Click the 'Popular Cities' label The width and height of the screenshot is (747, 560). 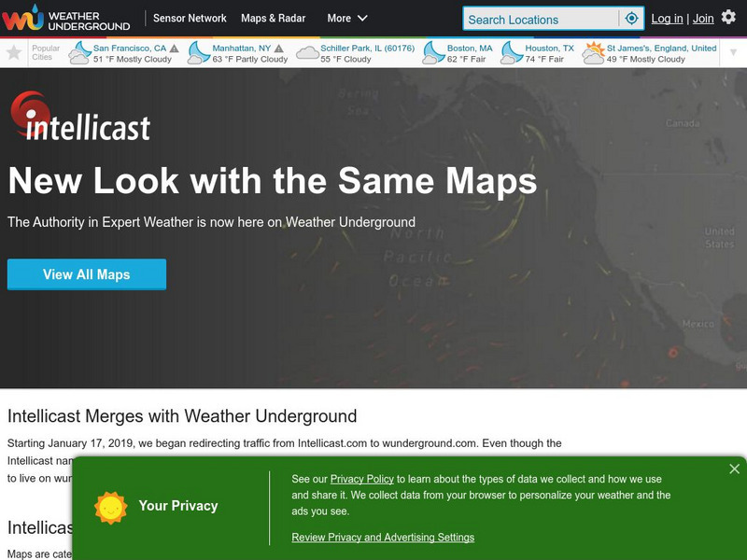point(45,52)
